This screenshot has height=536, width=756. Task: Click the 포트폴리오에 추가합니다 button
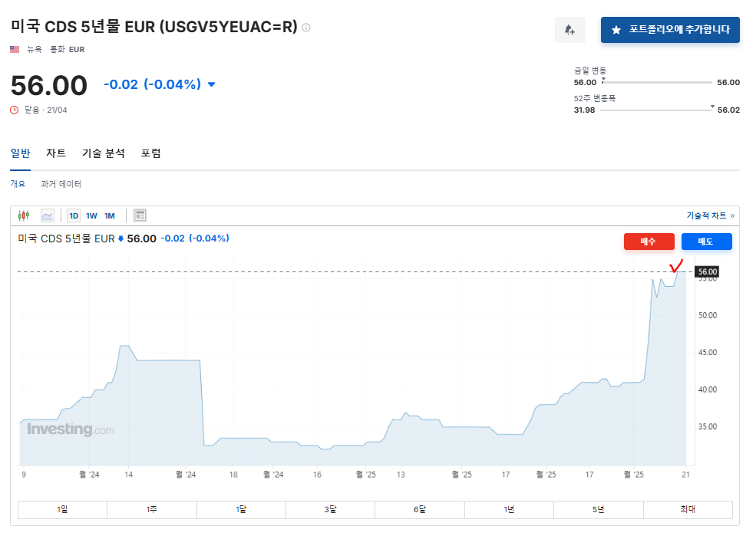[670, 30]
